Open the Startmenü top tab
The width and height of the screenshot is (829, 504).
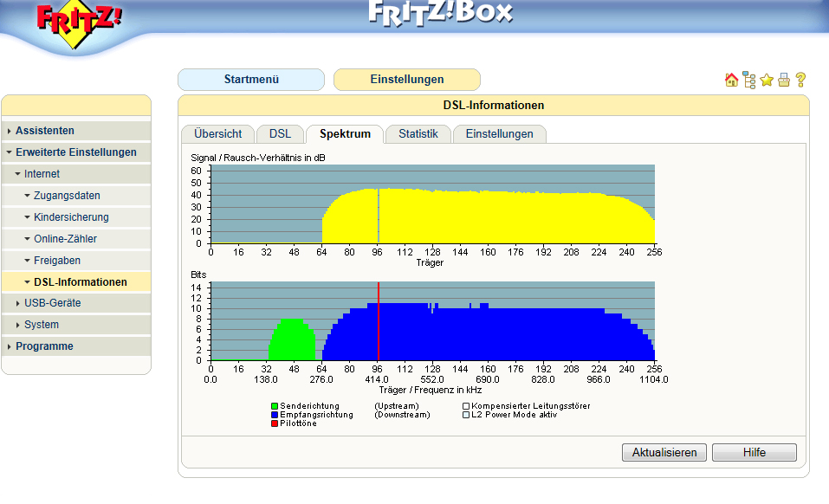251,80
